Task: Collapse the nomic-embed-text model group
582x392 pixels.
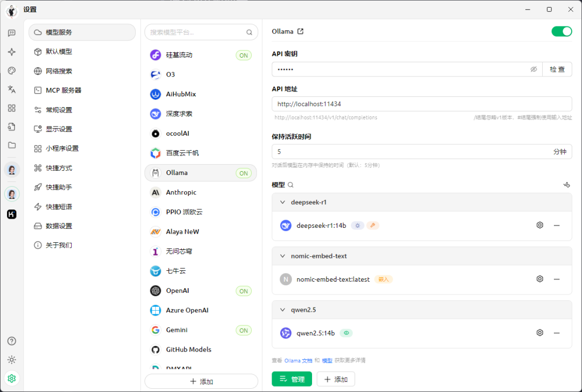Action: pyautogui.click(x=282, y=256)
